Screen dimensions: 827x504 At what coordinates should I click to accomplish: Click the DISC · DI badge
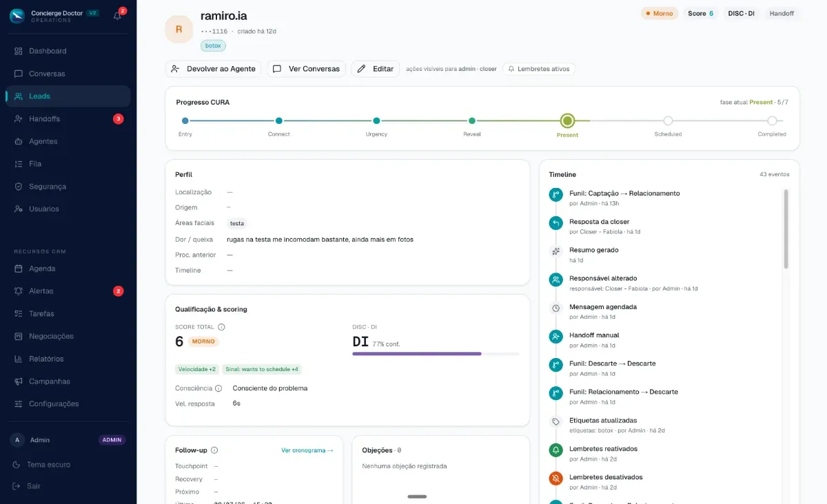742,13
